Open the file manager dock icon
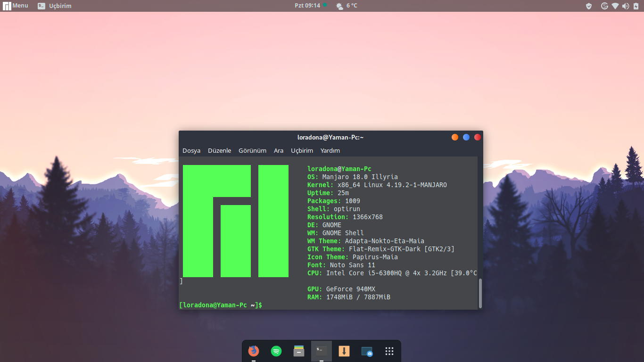The height and width of the screenshot is (362, 644). pyautogui.click(x=299, y=351)
